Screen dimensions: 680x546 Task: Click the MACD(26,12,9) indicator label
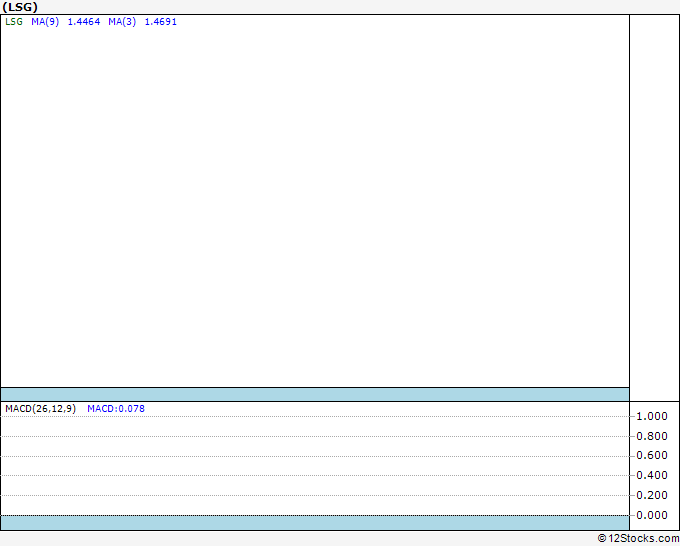40,408
